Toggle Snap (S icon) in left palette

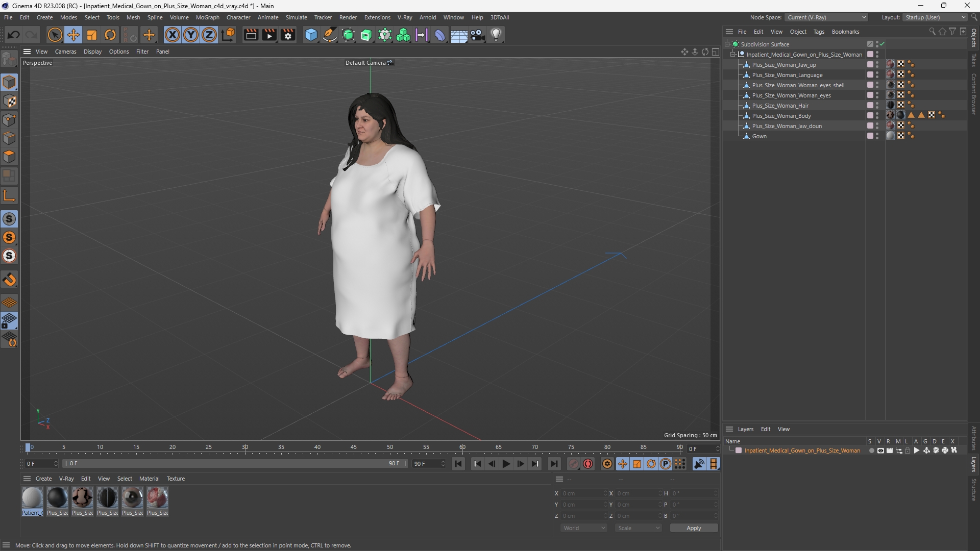[x=9, y=219]
